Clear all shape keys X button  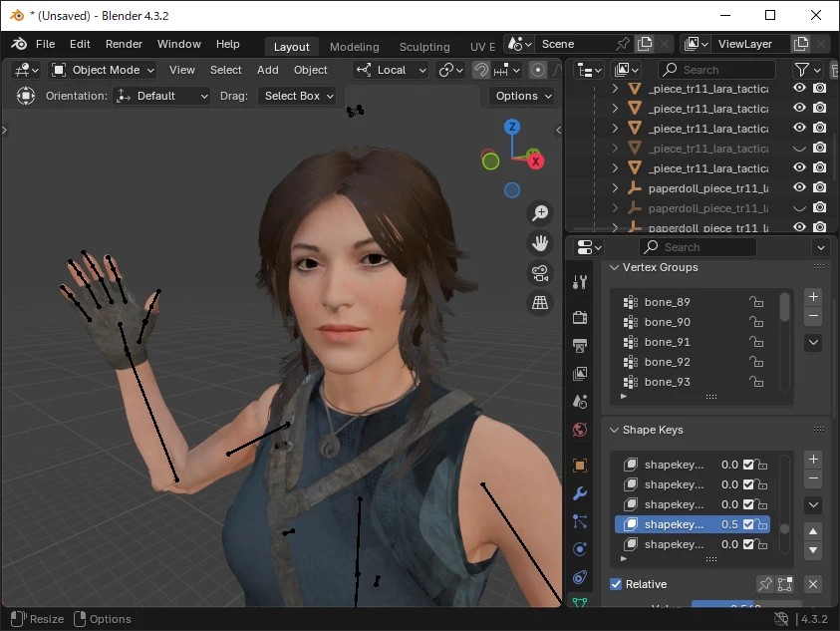point(813,584)
